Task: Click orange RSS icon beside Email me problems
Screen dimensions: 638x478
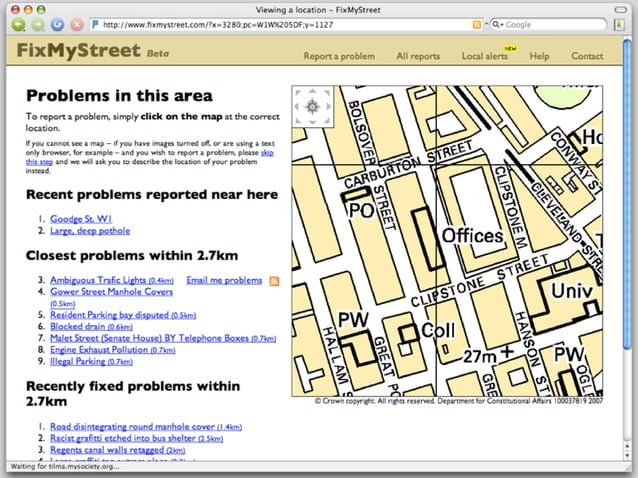Action: tap(274, 281)
